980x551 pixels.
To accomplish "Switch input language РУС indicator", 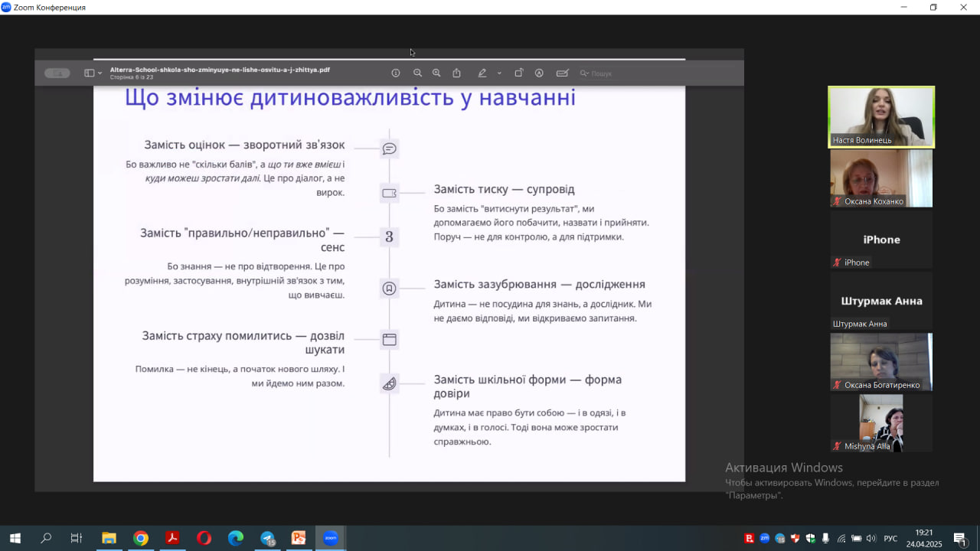I will (890, 539).
